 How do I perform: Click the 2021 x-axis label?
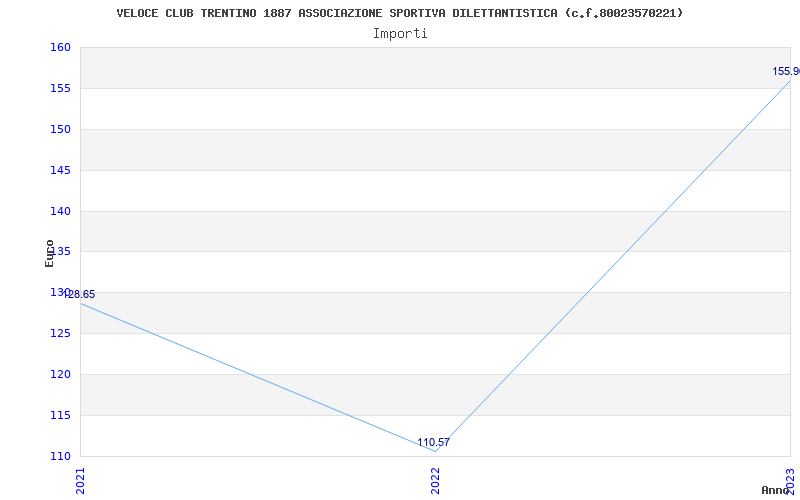click(x=81, y=481)
